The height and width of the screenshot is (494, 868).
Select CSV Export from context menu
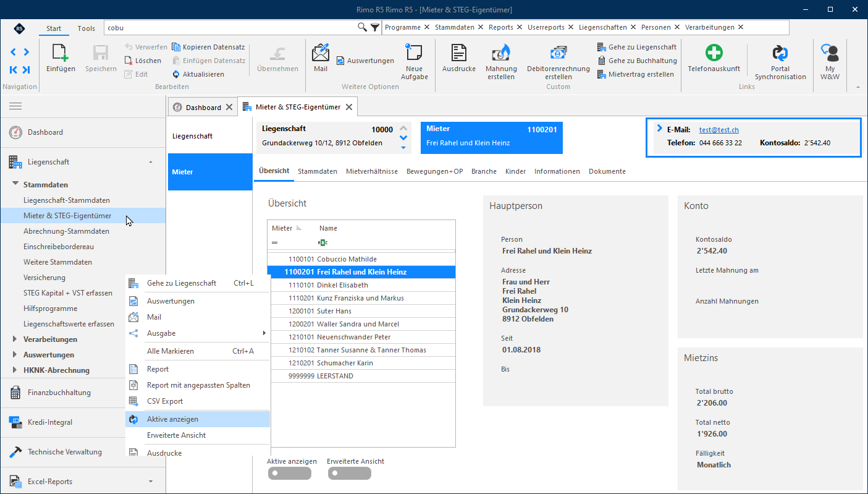pyautogui.click(x=198, y=401)
